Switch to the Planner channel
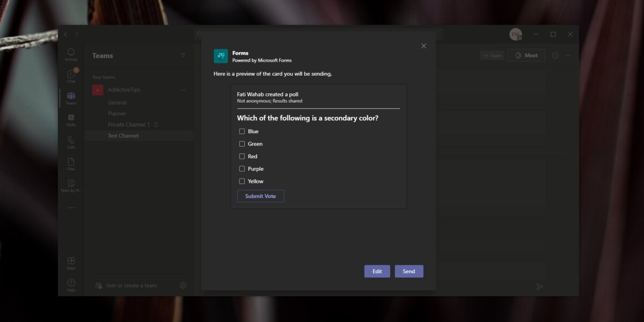Viewport: 644px width, 322px height. coord(117,113)
